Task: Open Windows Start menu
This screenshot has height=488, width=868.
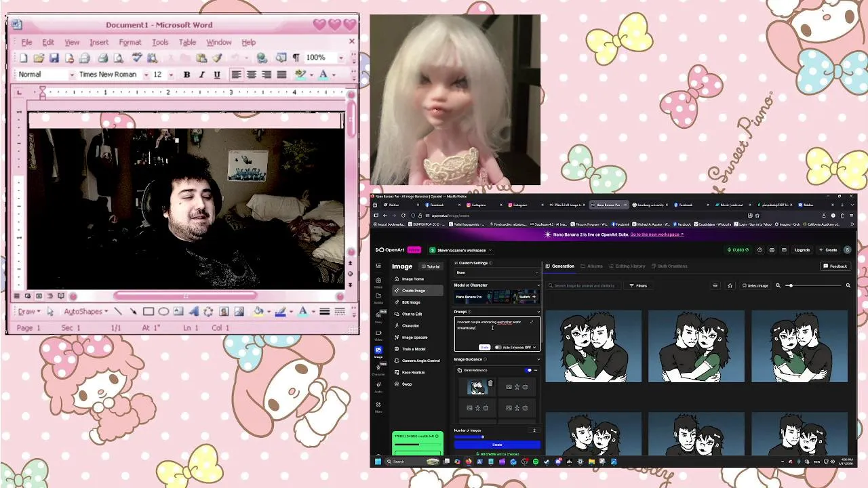Action: [x=378, y=462]
